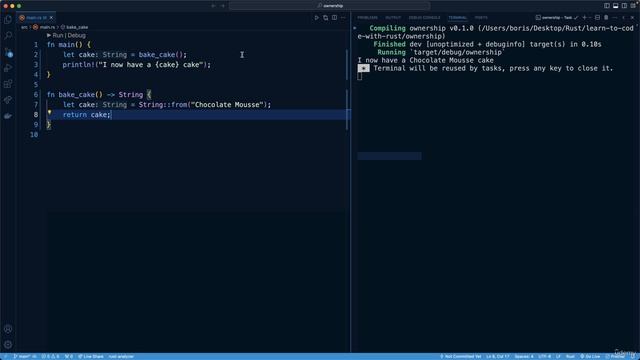This screenshot has height=360, width=640.
Task: Open editor More Actions ellipsis
Action: pyautogui.click(x=343, y=18)
